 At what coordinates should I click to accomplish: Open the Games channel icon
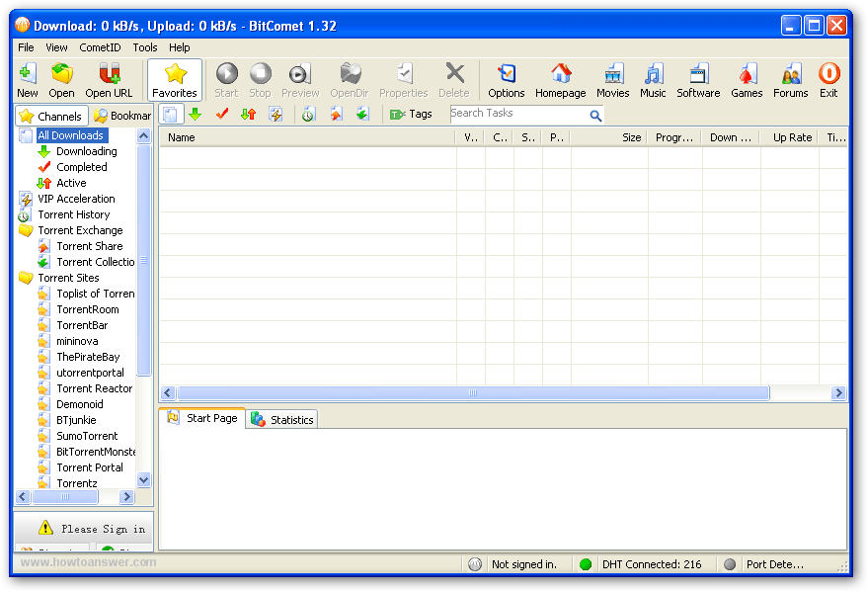point(747,80)
